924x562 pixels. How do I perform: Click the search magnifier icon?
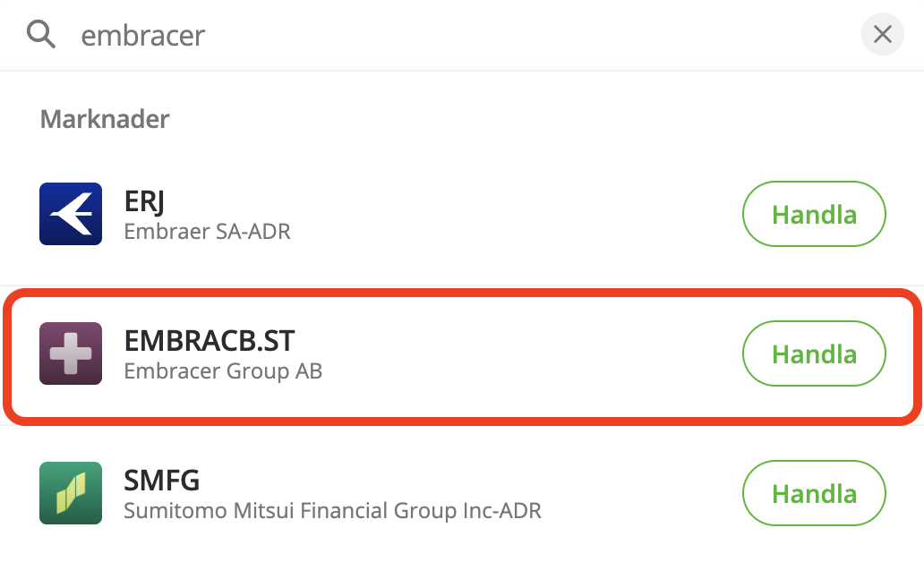[x=41, y=35]
